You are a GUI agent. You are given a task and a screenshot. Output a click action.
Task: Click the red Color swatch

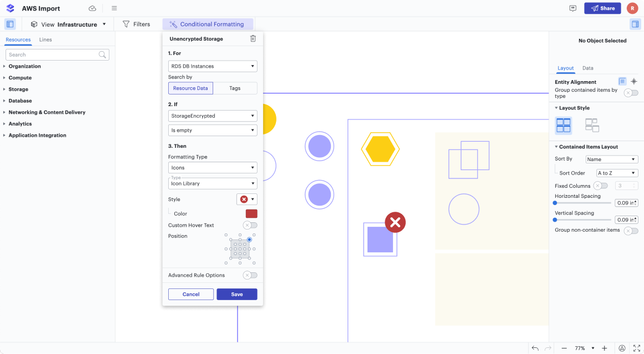click(251, 214)
